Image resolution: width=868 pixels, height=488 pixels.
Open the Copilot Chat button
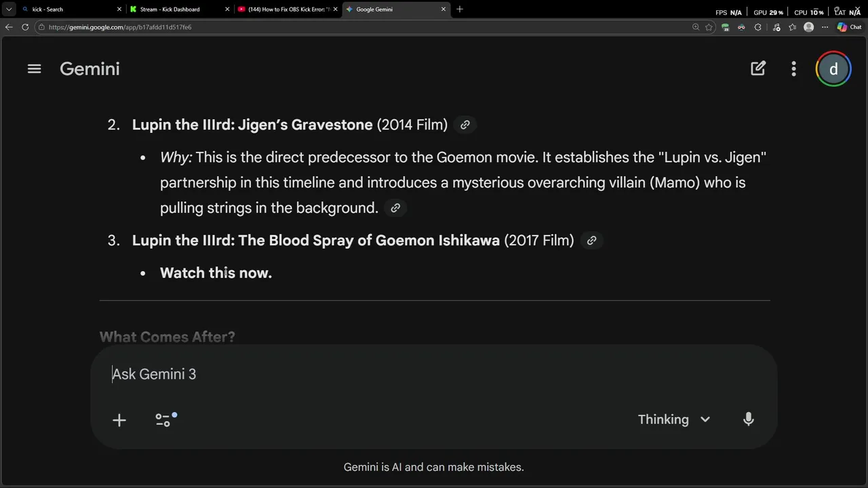tap(849, 27)
